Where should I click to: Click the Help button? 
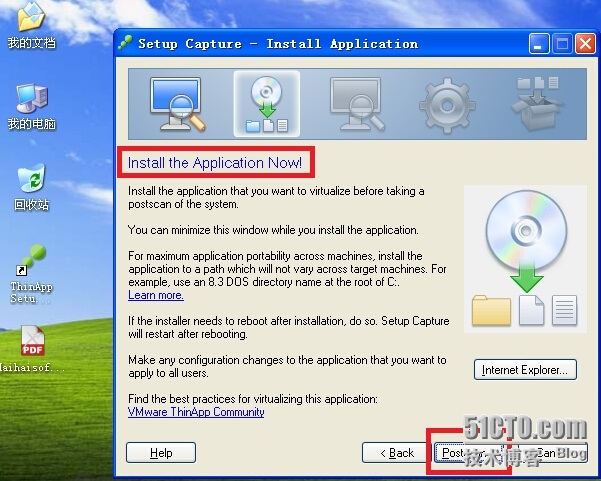click(161, 453)
